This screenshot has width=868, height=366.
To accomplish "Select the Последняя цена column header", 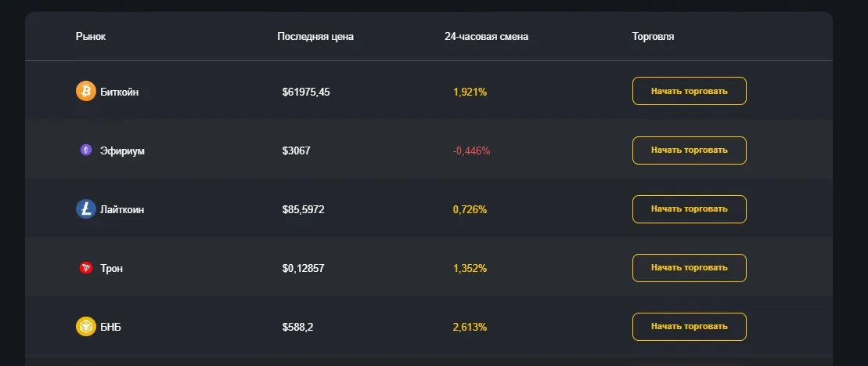I will point(315,37).
